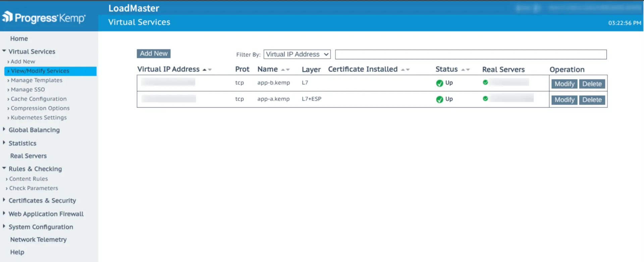Viewport: 644px width, 262px height.
Task: Click the green real server indicator for app-b.kemp
Action: point(485,82)
